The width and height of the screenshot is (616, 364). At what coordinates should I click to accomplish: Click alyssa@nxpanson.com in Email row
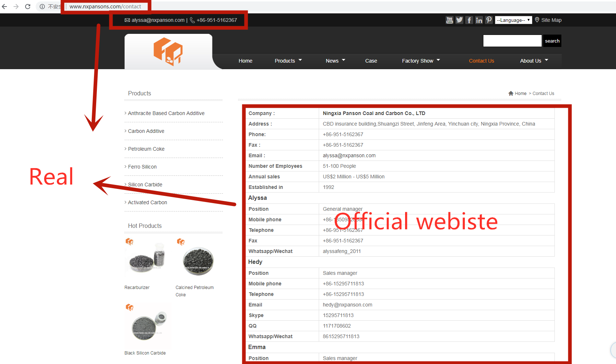(349, 155)
